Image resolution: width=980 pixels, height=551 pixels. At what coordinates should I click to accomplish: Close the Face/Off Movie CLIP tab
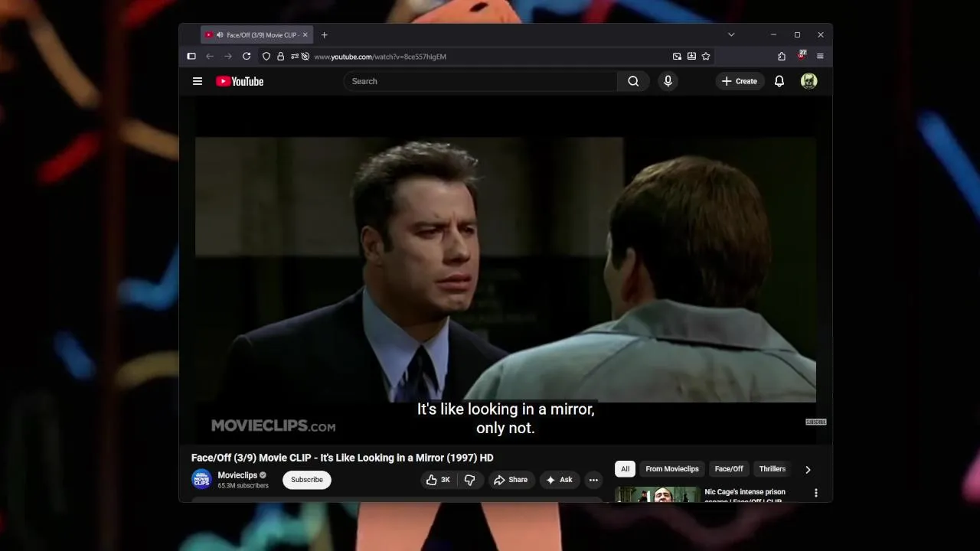pyautogui.click(x=305, y=35)
